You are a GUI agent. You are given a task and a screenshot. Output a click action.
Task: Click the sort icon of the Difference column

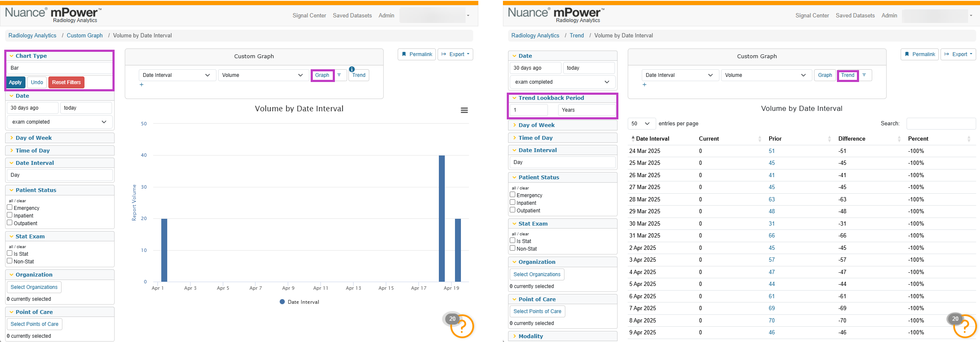click(x=899, y=139)
